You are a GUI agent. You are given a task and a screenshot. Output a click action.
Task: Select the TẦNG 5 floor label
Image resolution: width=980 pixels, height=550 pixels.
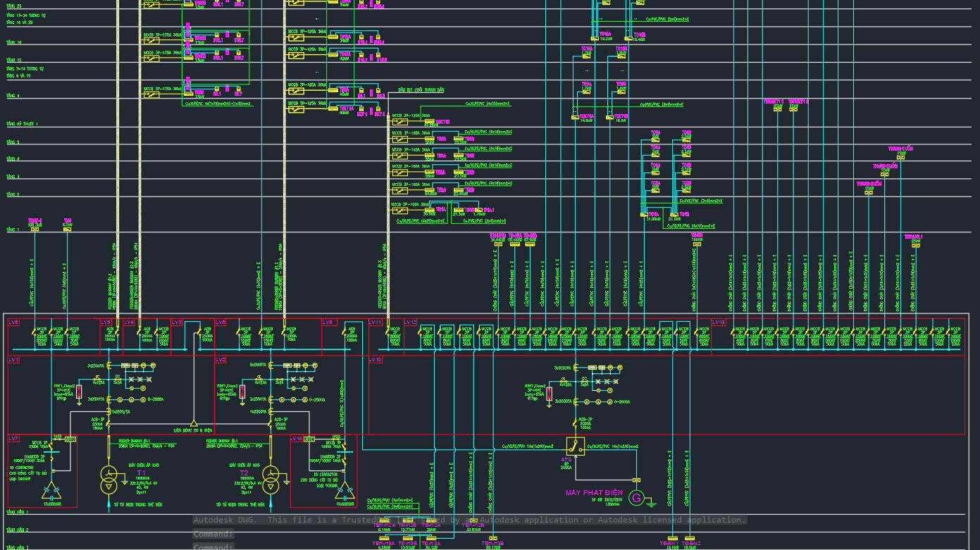click(13, 142)
